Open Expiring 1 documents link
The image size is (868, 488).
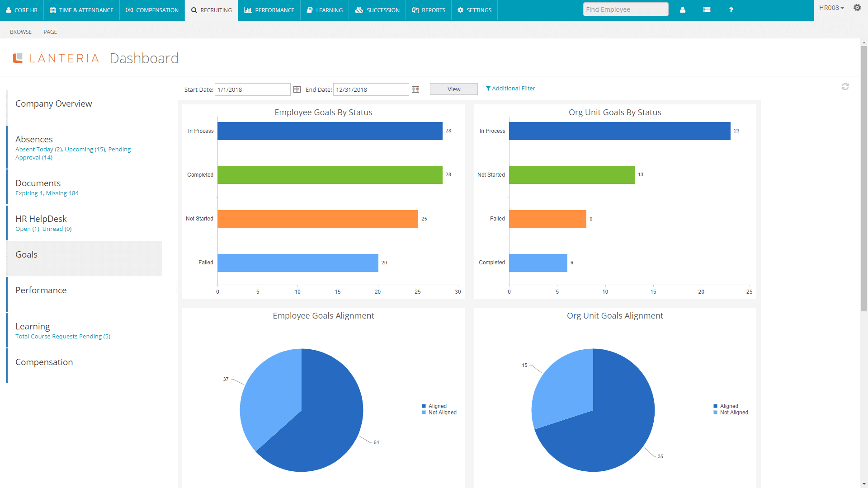[x=29, y=193]
